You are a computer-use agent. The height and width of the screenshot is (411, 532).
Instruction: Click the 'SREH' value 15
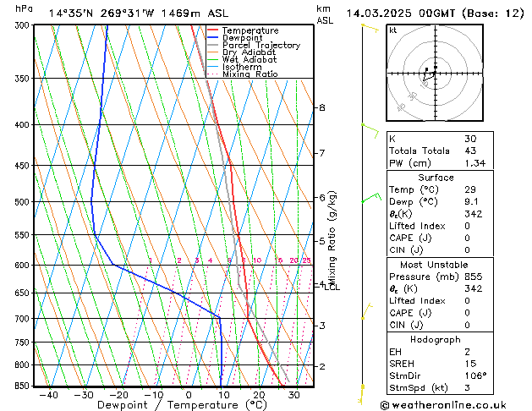coord(470,364)
